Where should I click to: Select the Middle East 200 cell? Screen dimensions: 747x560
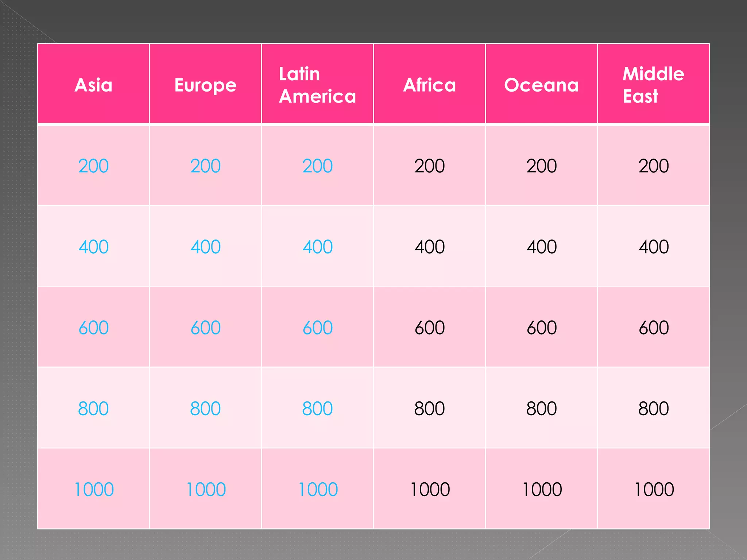[653, 166]
